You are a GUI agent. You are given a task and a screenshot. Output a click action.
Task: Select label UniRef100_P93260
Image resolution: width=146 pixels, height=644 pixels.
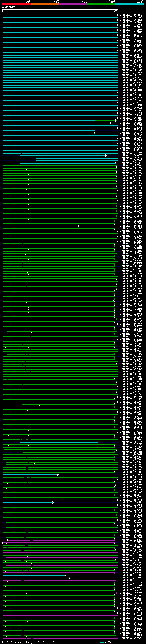pos(131,42)
